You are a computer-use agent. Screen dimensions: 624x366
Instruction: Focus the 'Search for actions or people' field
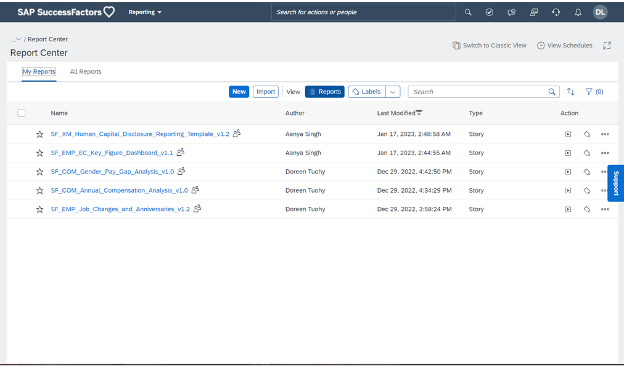[x=363, y=12]
